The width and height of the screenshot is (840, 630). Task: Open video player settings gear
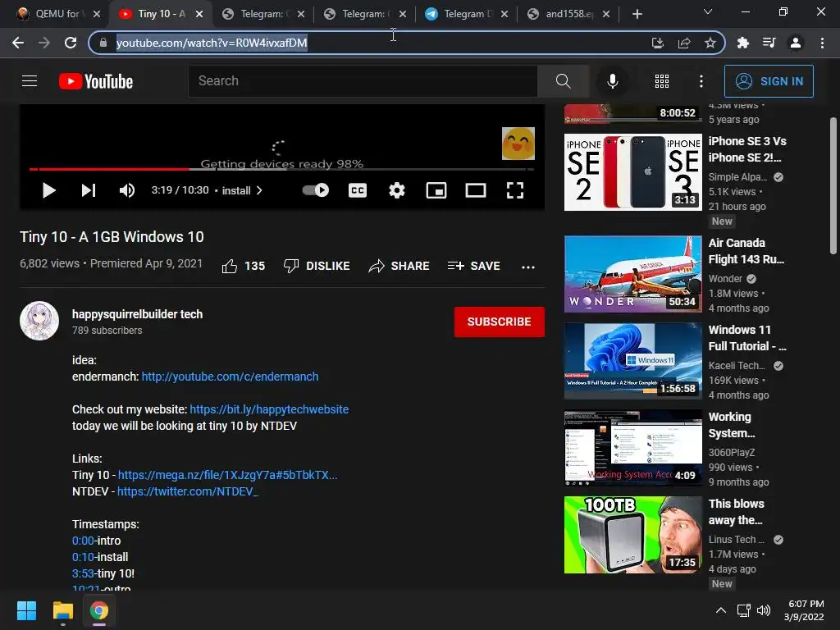tap(396, 190)
